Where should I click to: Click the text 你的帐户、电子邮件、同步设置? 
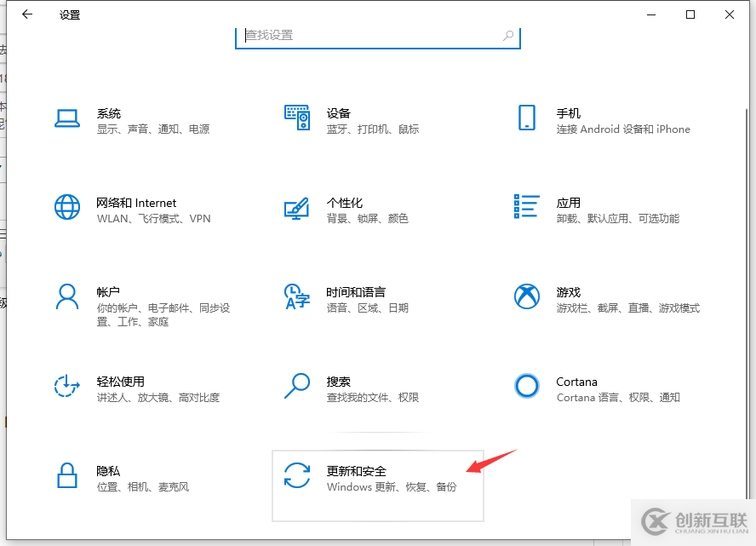tap(163, 314)
